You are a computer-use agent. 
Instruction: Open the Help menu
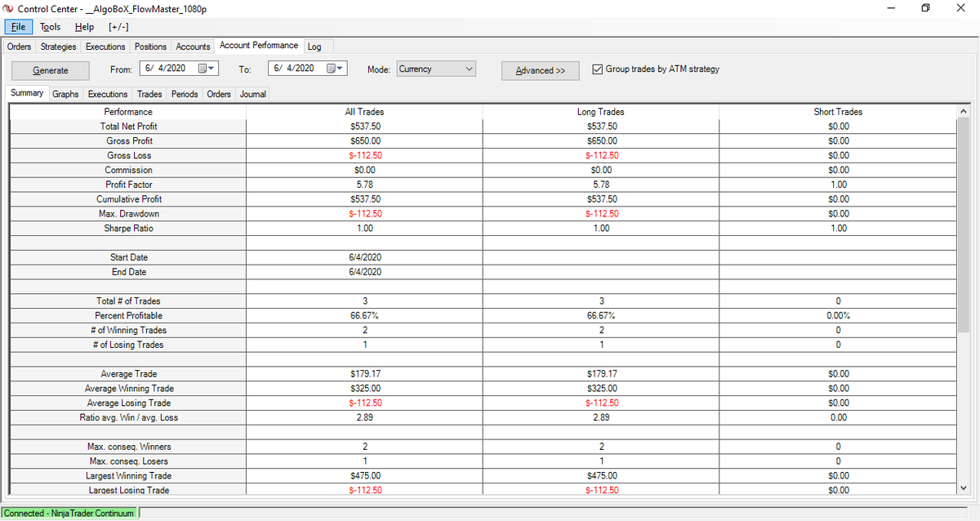83,26
